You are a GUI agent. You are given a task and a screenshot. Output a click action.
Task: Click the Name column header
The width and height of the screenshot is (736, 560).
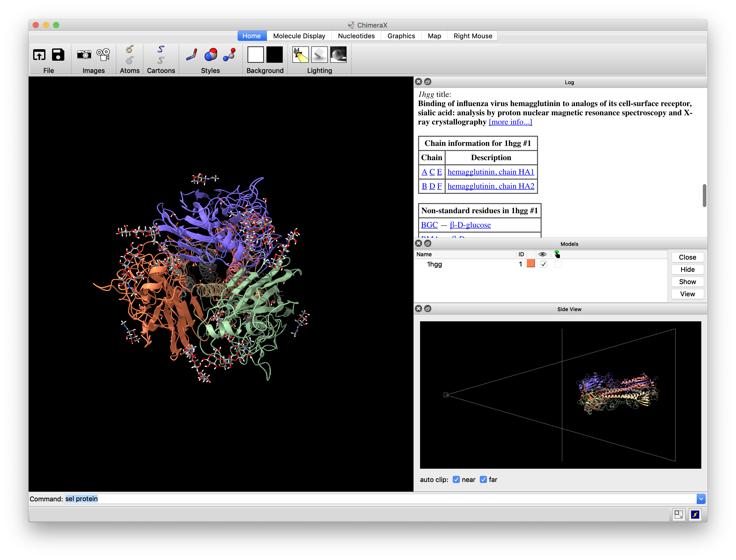[x=465, y=254]
